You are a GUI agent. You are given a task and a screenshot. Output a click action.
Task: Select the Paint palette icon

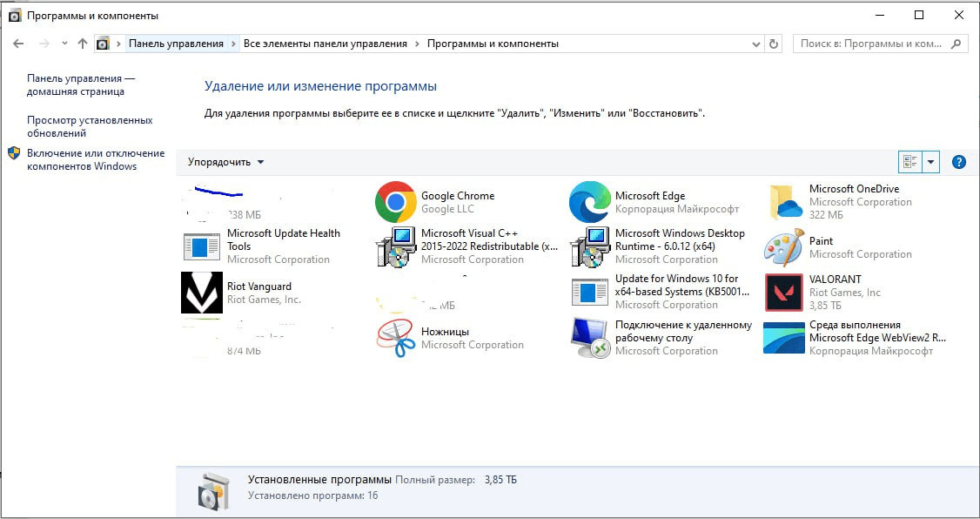(784, 247)
